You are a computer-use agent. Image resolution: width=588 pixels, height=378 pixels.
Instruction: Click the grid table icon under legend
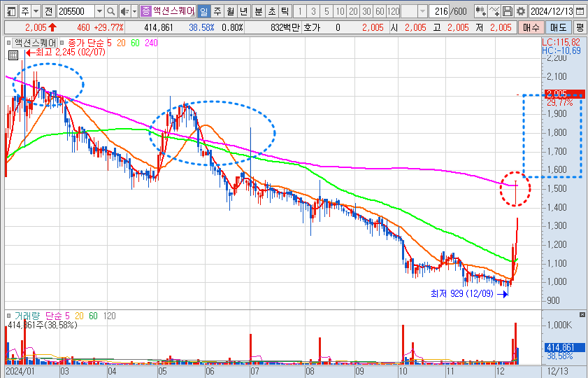[13, 55]
